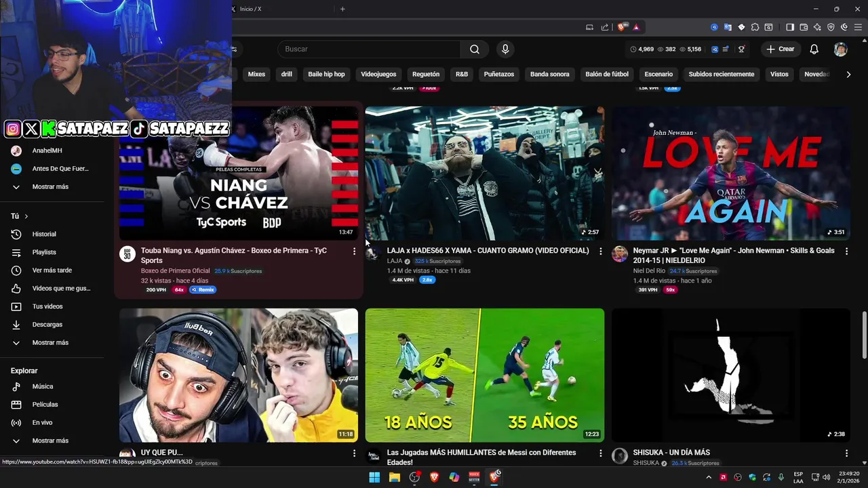
Task: Select the Videojuegos filter chip
Action: point(378,74)
